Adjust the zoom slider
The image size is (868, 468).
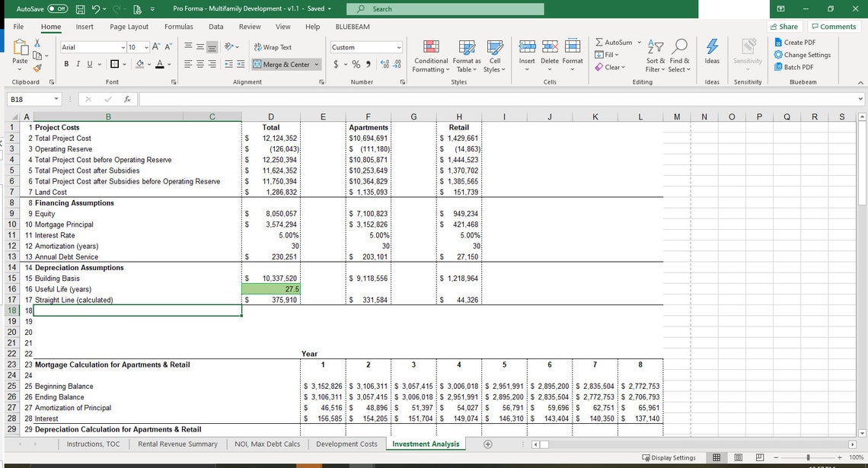(x=809, y=457)
